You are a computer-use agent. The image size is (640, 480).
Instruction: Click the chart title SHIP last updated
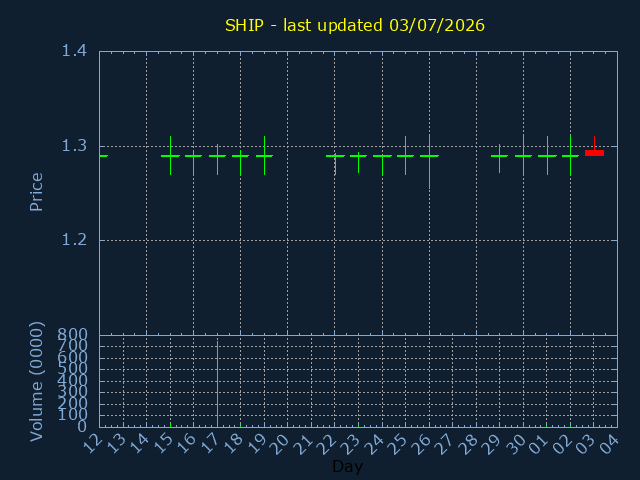355,25
